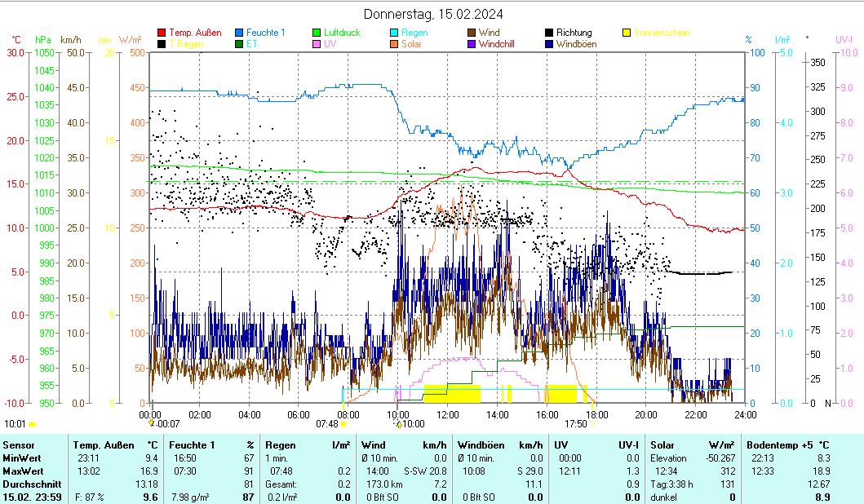Click the brown Wind legend square
This screenshot has height=504, width=864.
click(472, 33)
